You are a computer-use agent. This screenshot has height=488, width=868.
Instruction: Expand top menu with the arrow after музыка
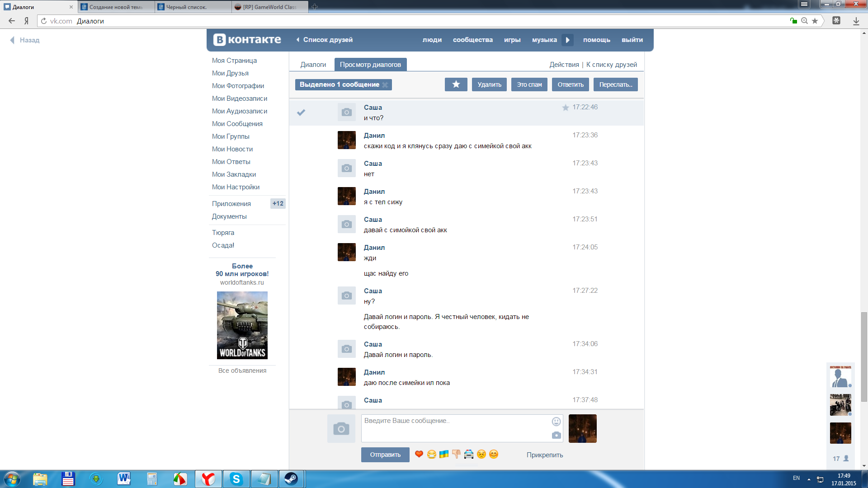567,40
